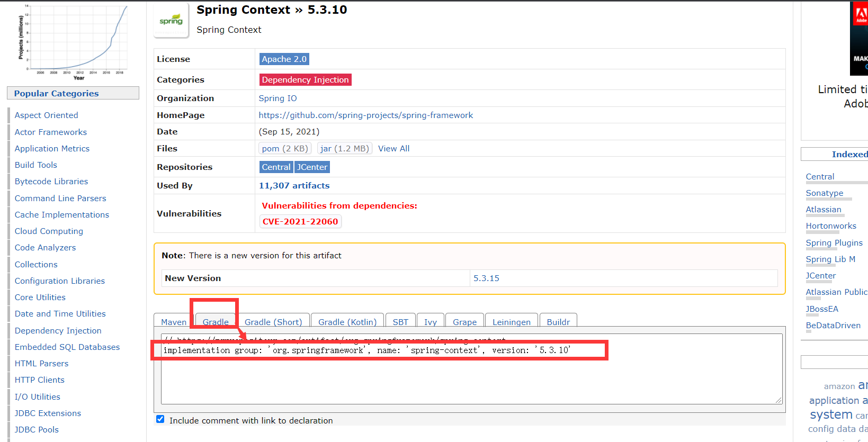The height and width of the screenshot is (442, 868).
Task: Open JDBC Pools category
Action: click(x=37, y=430)
